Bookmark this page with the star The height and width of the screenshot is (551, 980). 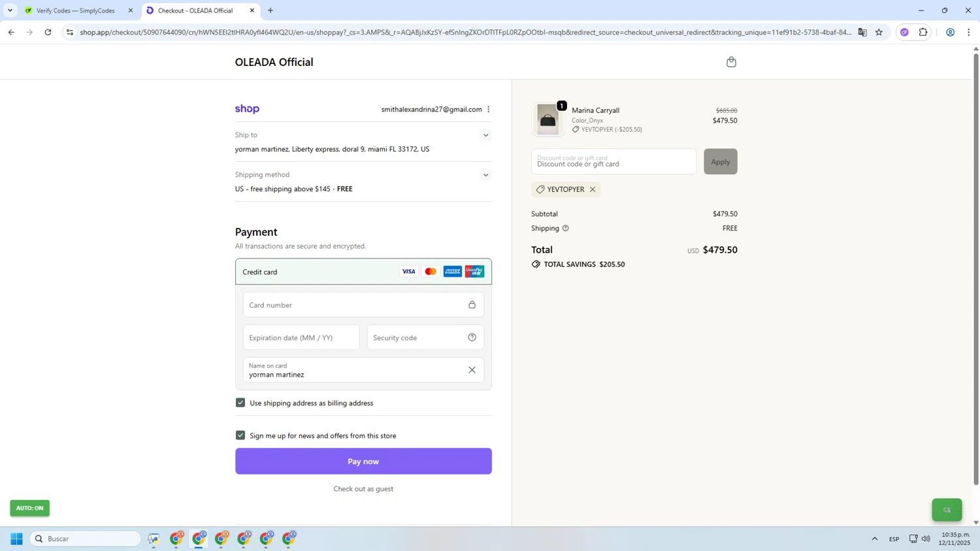pyautogui.click(x=879, y=32)
